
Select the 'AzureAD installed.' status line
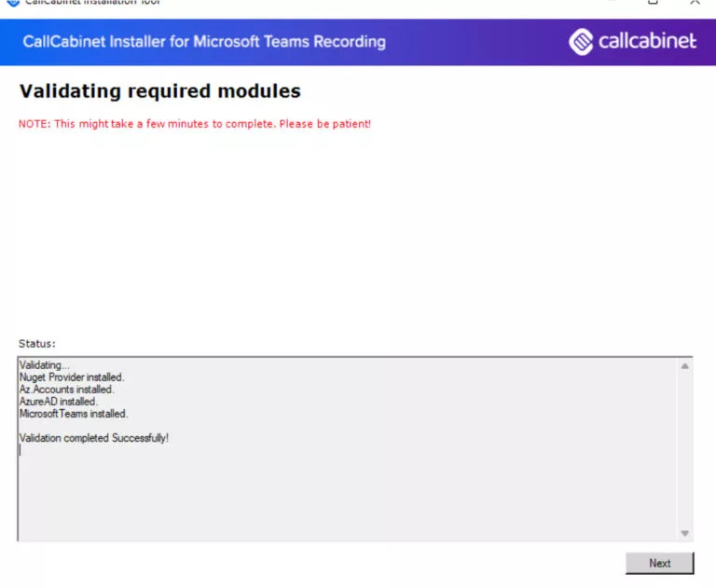point(59,402)
